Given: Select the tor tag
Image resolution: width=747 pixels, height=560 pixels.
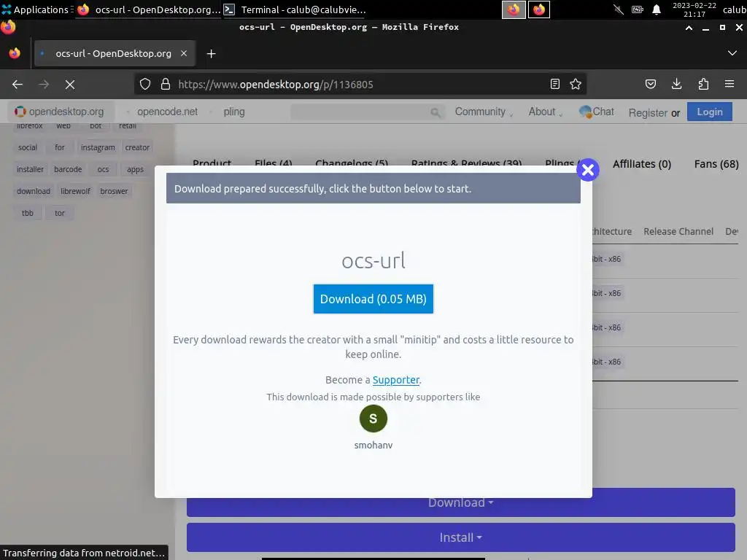Looking at the screenshot, I should point(60,214).
